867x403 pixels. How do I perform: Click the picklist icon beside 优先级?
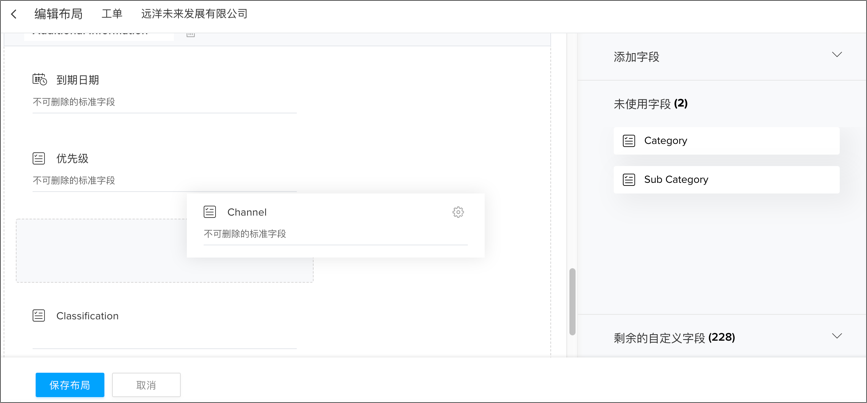39,159
